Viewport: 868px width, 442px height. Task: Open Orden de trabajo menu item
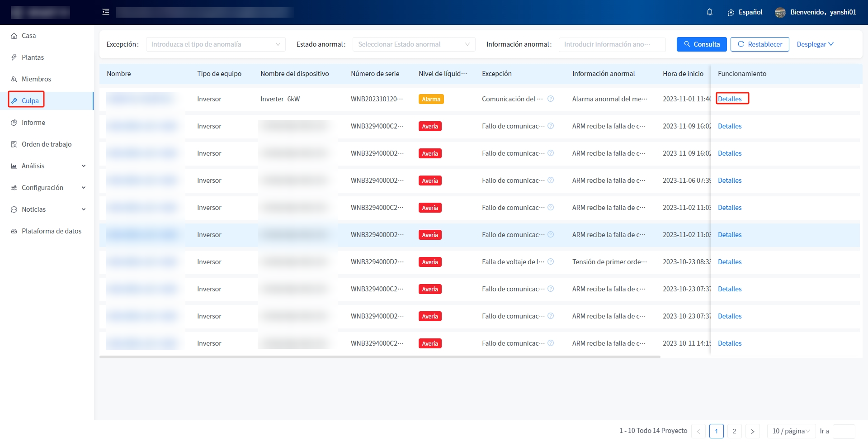pyautogui.click(x=47, y=144)
